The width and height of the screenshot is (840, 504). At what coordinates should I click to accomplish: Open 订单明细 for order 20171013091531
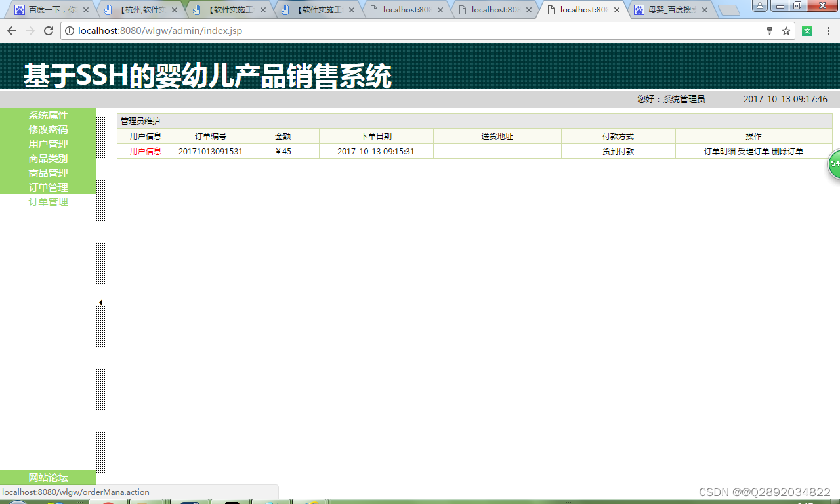click(720, 151)
